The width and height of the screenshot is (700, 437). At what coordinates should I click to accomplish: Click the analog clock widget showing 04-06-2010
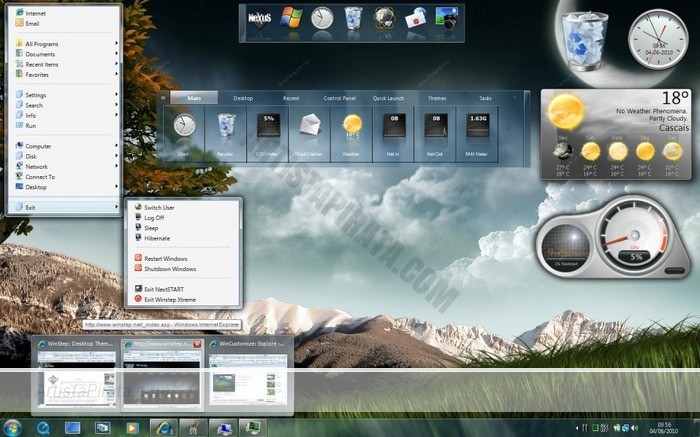(658, 39)
